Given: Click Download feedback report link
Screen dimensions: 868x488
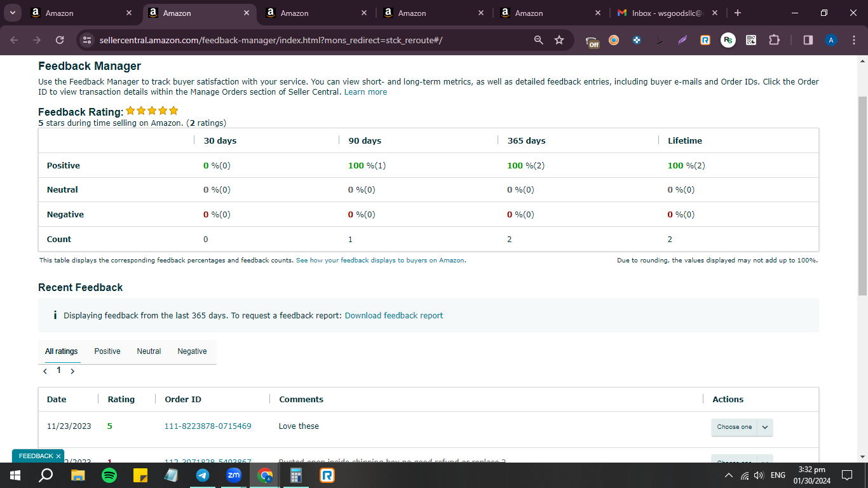Looking at the screenshot, I should point(394,316).
